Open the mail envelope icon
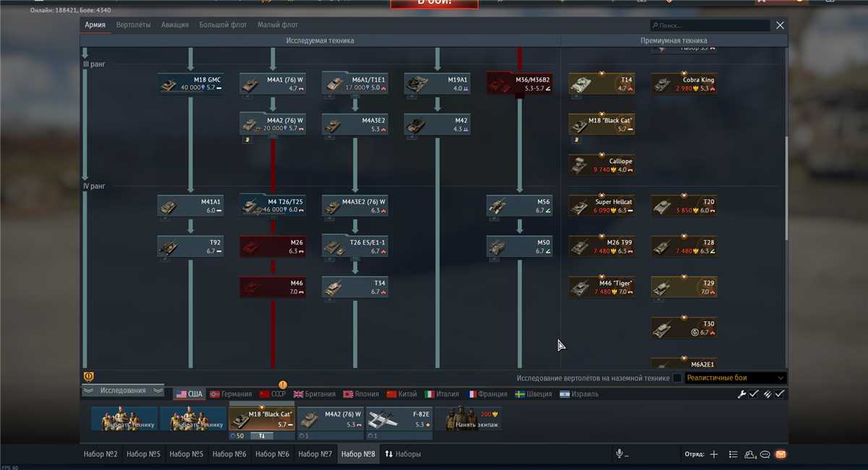 point(780,454)
